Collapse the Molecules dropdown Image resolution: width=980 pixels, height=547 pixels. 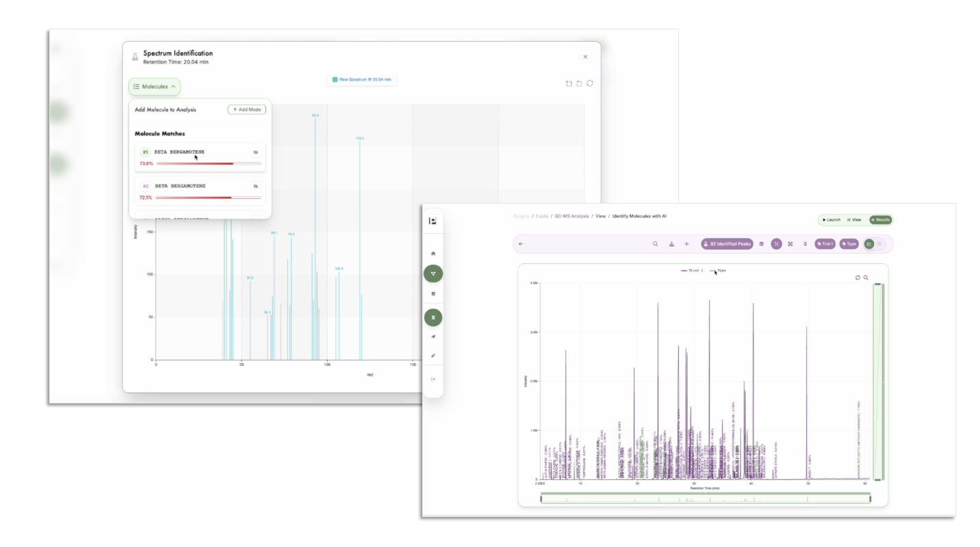pos(155,87)
